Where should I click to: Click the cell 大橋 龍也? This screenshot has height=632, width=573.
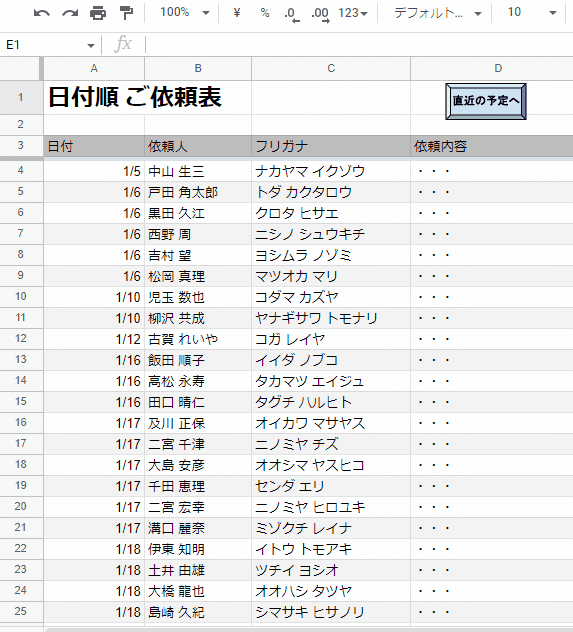198,591
